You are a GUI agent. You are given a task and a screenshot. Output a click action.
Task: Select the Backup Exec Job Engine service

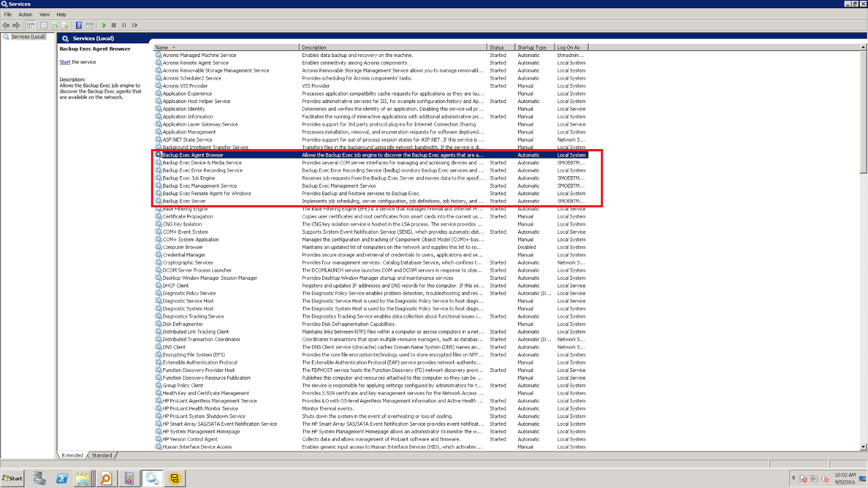pos(371,178)
